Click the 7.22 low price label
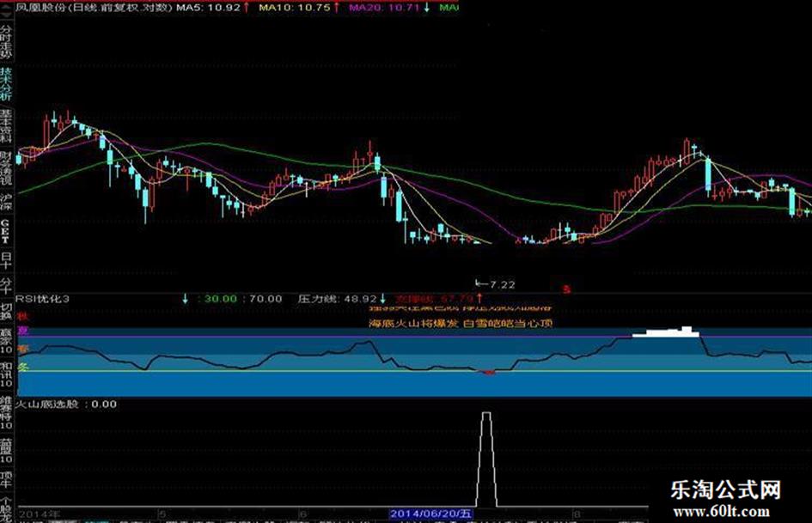Viewport: 812px width, 523px height. click(502, 284)
